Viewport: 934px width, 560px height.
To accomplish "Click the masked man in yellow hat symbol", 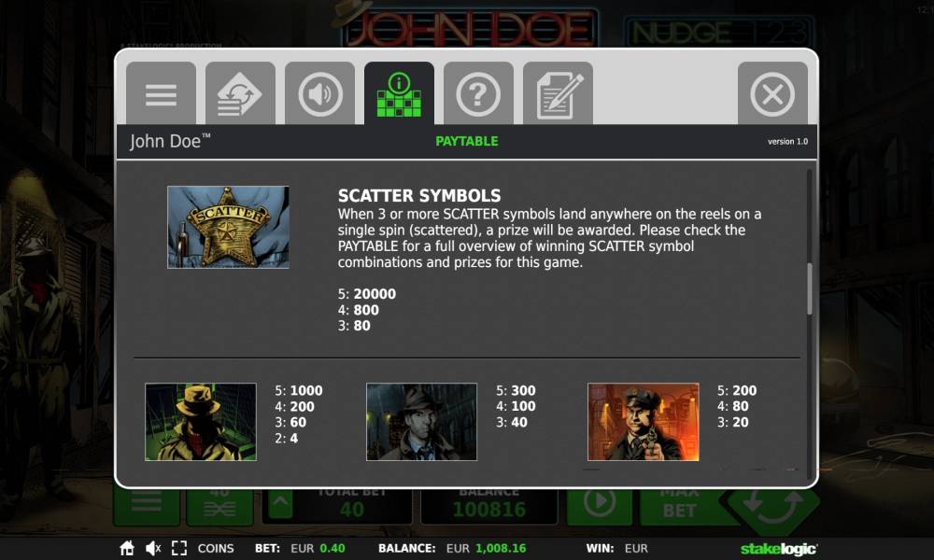I will [201, 421].
